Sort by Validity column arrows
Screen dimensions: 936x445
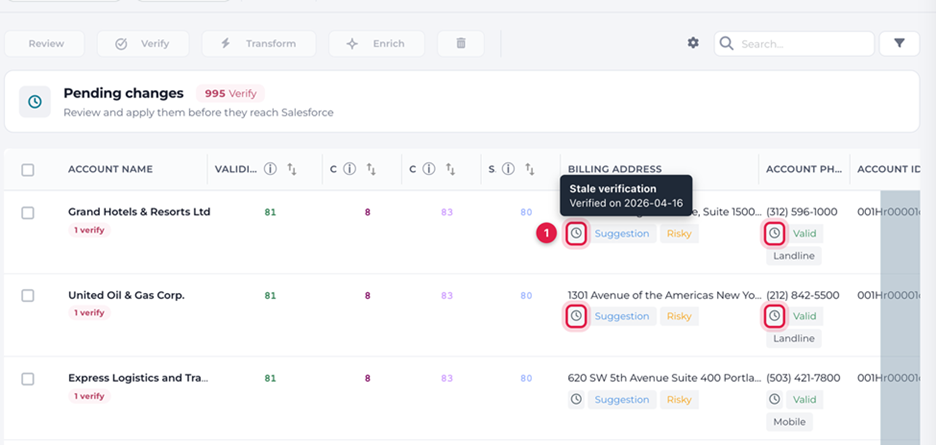(x=292, y=169)
